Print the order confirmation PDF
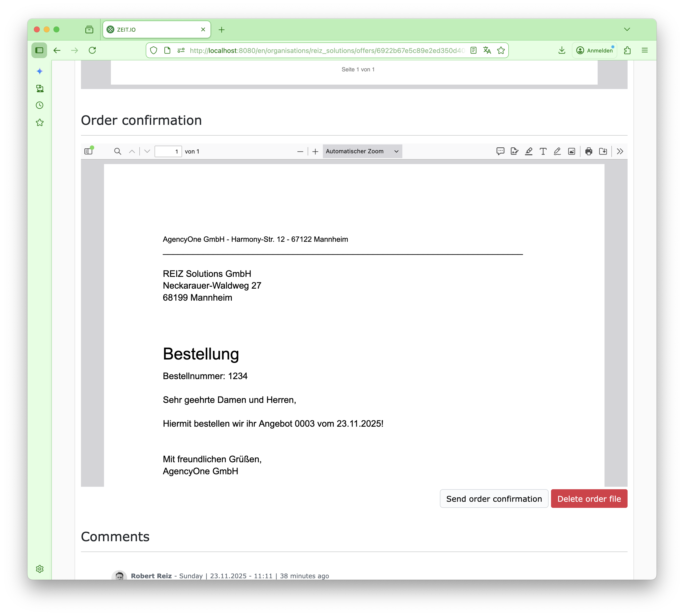 pyautogui.click(x=589, y=151)
